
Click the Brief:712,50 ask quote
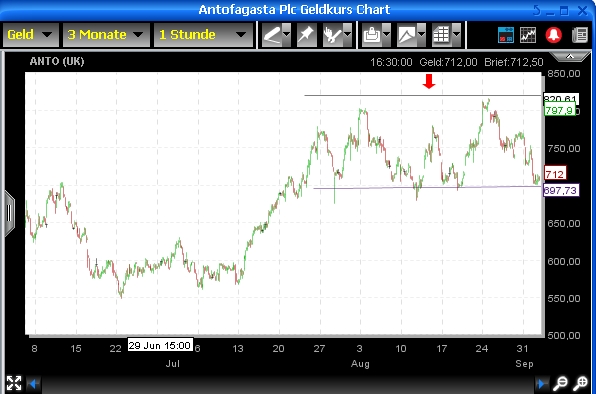pyautogui.click(x=514, y=62)
